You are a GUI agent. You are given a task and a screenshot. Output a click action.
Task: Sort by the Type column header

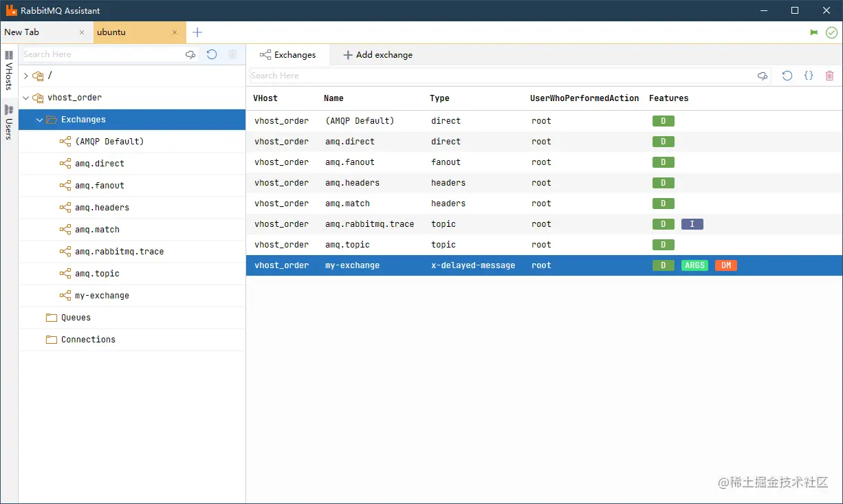[439, 98]
